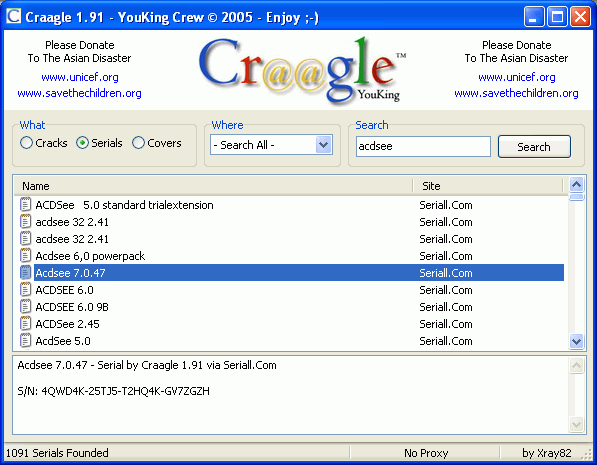This screenshot has height=465, width=597.
Task: Click the document icon beside ACDSee 2.45
Action: tap(25, 324)
